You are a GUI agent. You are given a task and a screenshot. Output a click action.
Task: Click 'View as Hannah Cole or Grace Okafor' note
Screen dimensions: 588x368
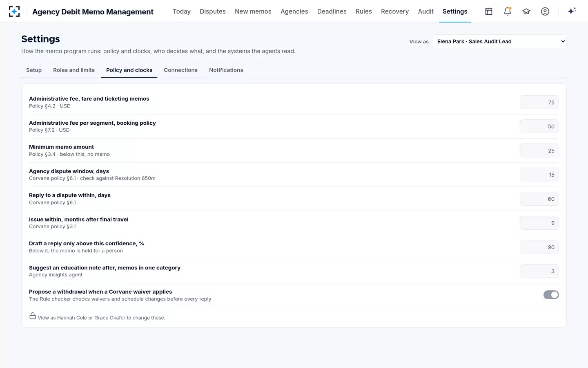101,318
